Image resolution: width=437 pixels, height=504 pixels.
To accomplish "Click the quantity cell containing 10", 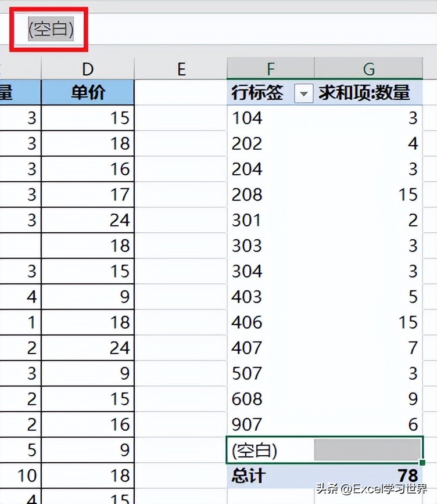I will (x=20, y=476).
